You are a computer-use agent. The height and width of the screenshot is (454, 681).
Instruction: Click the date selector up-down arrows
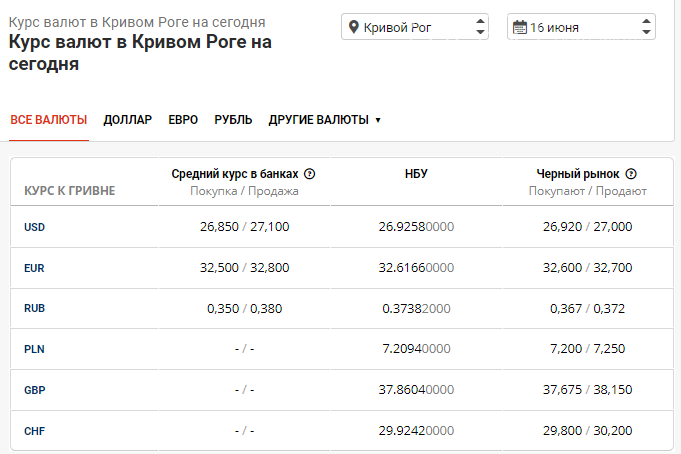(646, 27)
